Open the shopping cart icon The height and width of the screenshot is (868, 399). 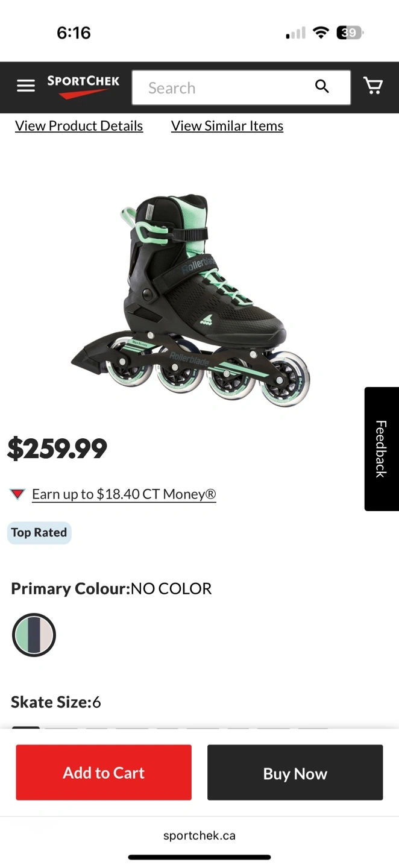coord(373,86)
